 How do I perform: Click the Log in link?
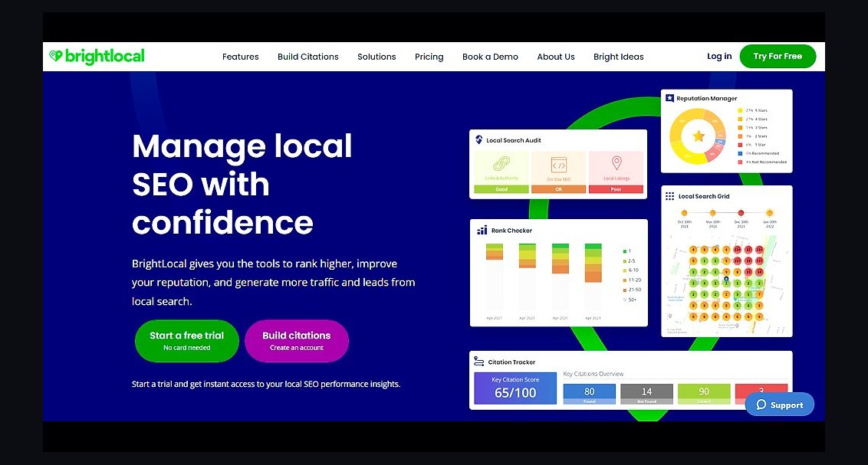pos(719,57)
